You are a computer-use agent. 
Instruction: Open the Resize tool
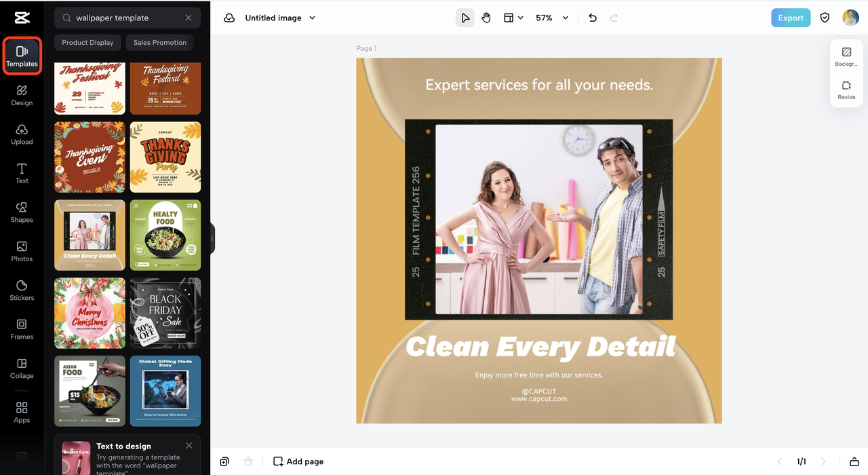(x=846, y=90)
